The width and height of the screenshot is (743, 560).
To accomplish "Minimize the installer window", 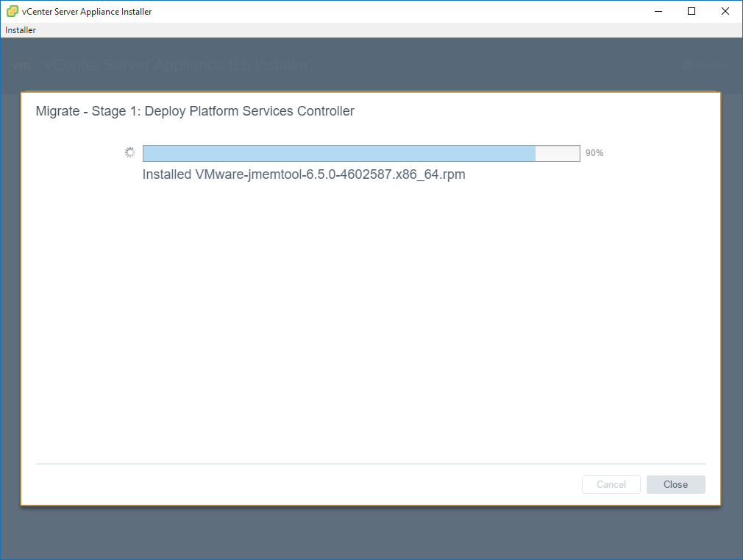I will coord(658,11).
